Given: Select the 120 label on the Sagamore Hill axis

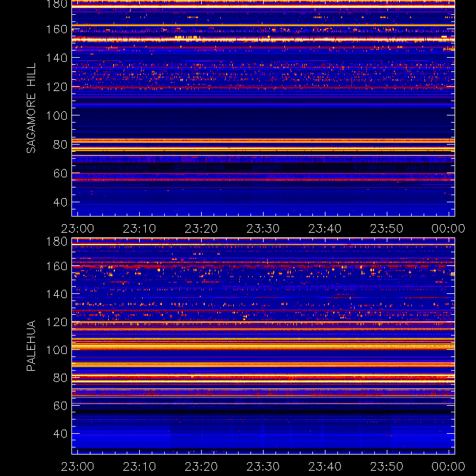Looking at the screenshot, I should pyautogui.click(x=57, y=87).
